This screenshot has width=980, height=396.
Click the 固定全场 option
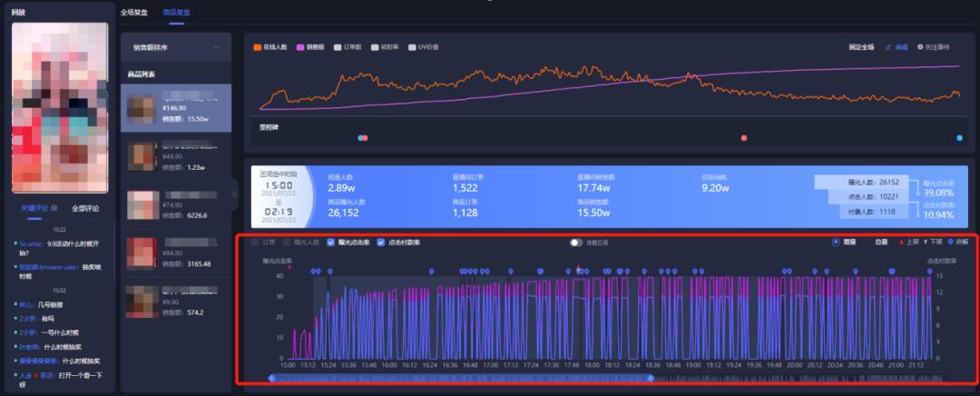coord(861,47)
